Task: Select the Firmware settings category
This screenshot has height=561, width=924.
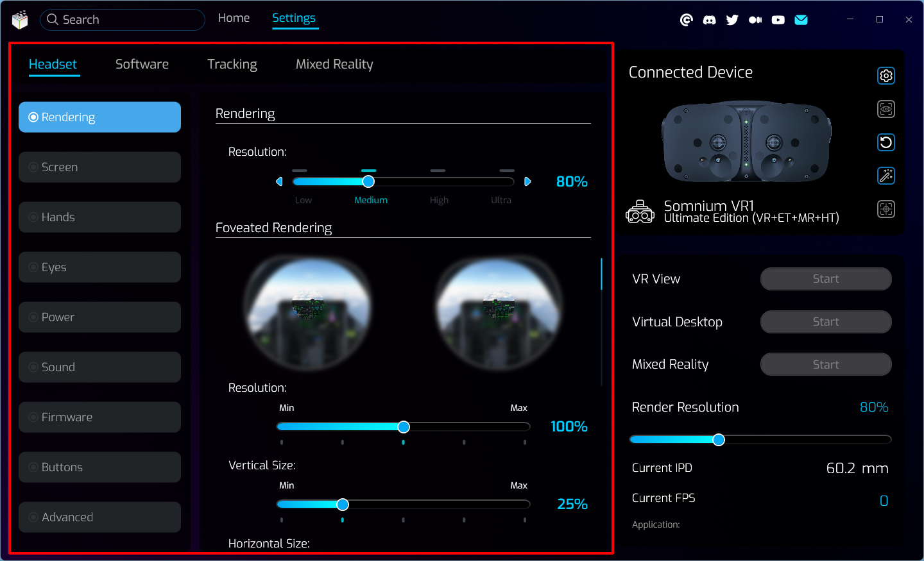Action: coord(99,417)
